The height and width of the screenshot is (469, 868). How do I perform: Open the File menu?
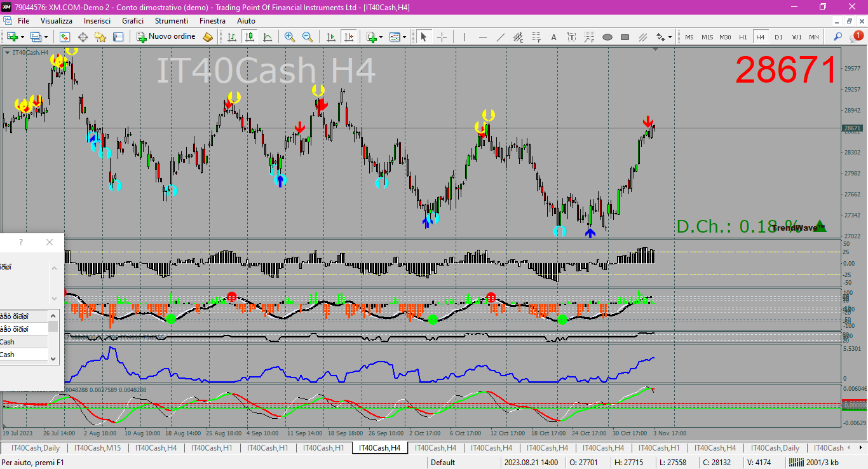24,20
